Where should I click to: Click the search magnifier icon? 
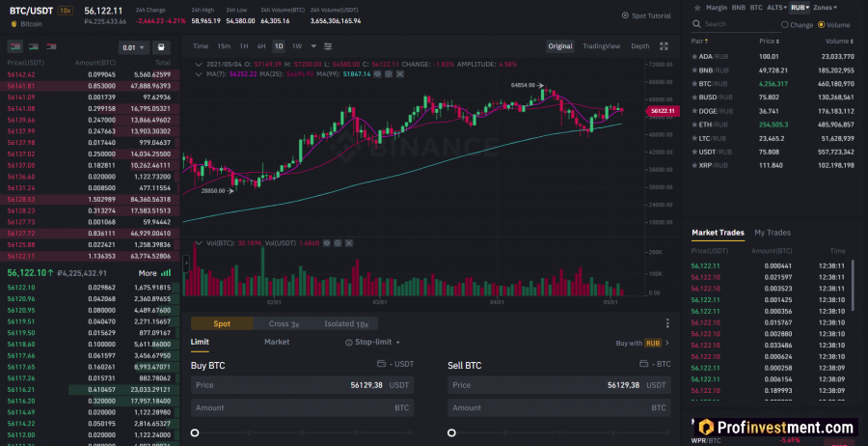click(x=696, y=24)
